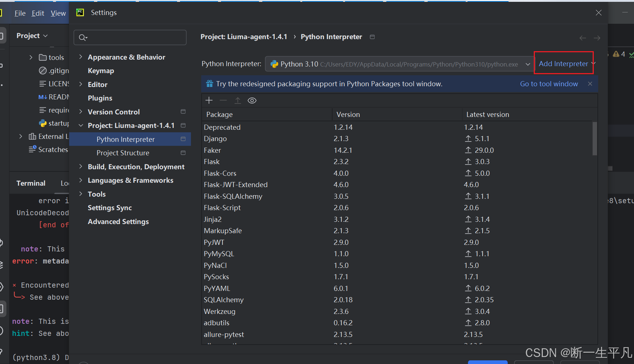Click in the settings search field
634x364 pixels.
click(x=130, y=37)
